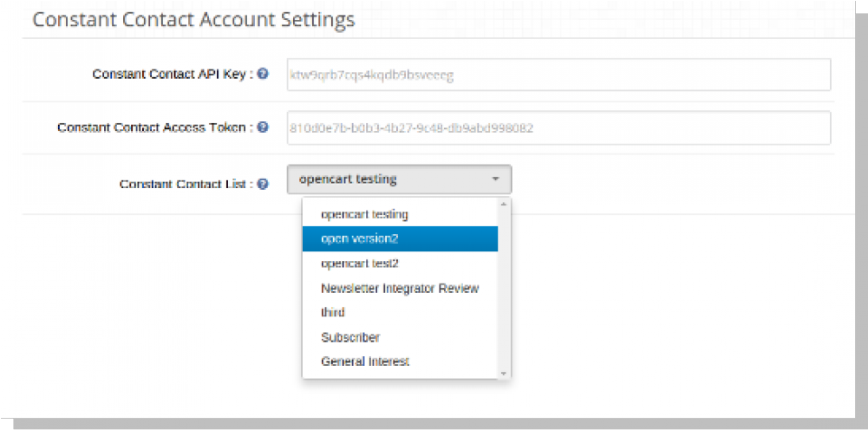The image size is (868, 430).
Task: Focus the Constant Contact API Key field
Action: (x=558, y=75)
